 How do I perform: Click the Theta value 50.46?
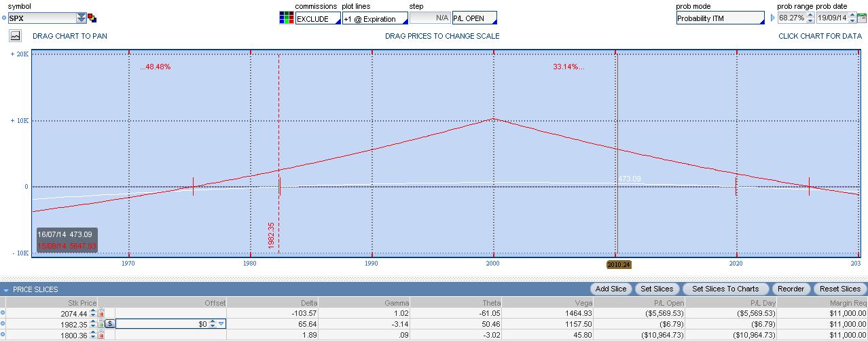pyautogui.click(x=492, y=324)
